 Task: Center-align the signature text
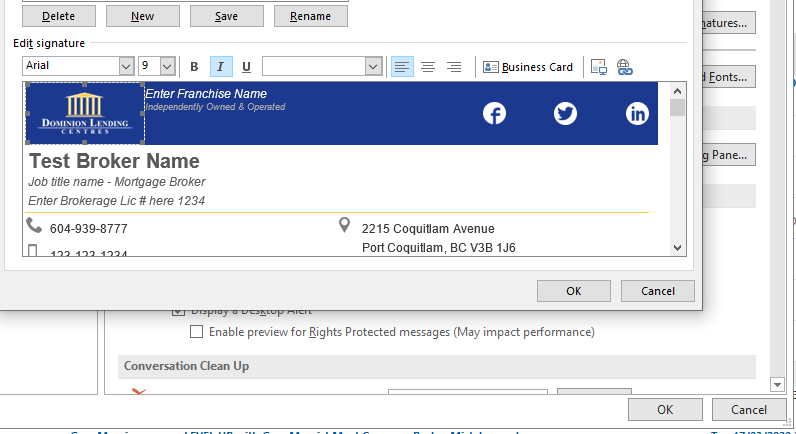pyautogui.click(x=428, y=67)
